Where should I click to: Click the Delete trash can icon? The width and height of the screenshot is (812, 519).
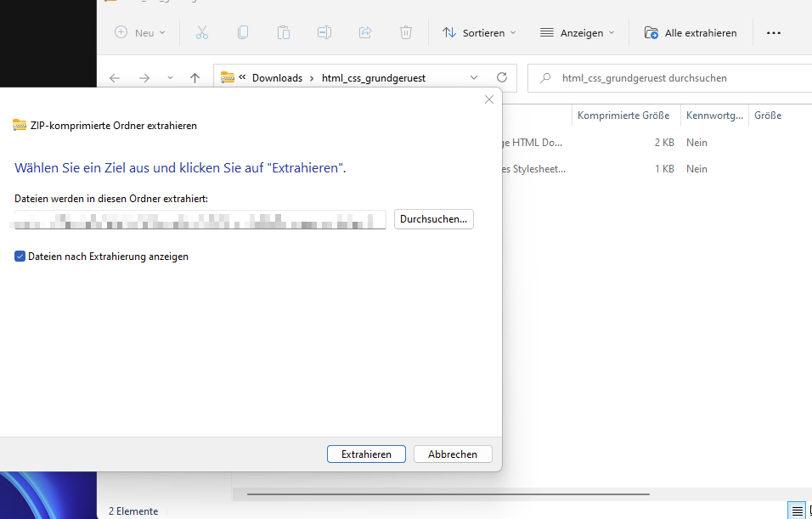406,32
